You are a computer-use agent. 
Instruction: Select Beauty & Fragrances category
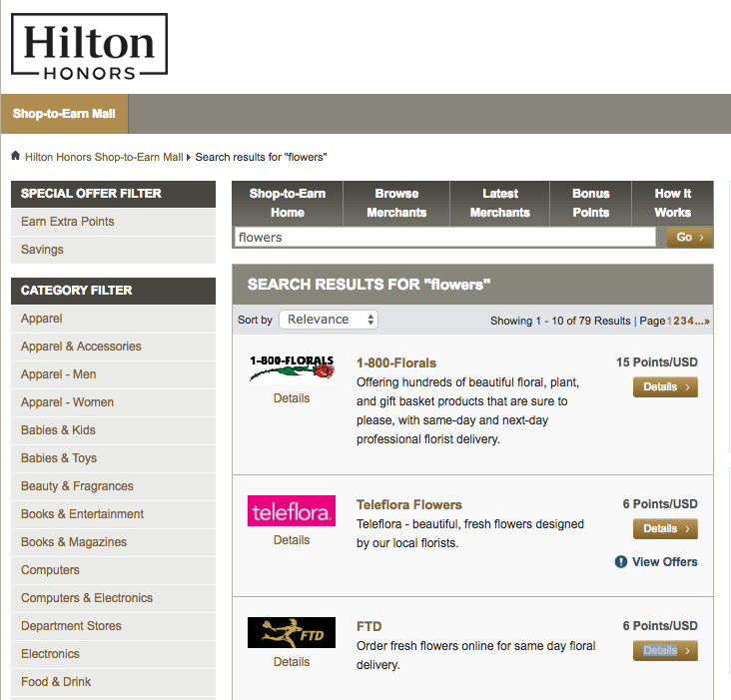click(113, 486)
